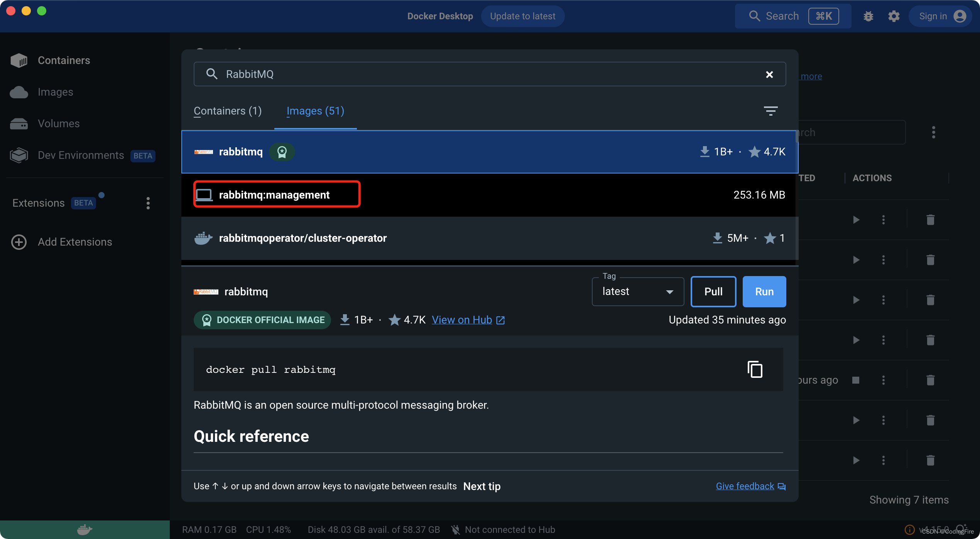Clear the RabbitMQ search with X
The width and height of the screenshot is (980, 539).
coord(769,74)
